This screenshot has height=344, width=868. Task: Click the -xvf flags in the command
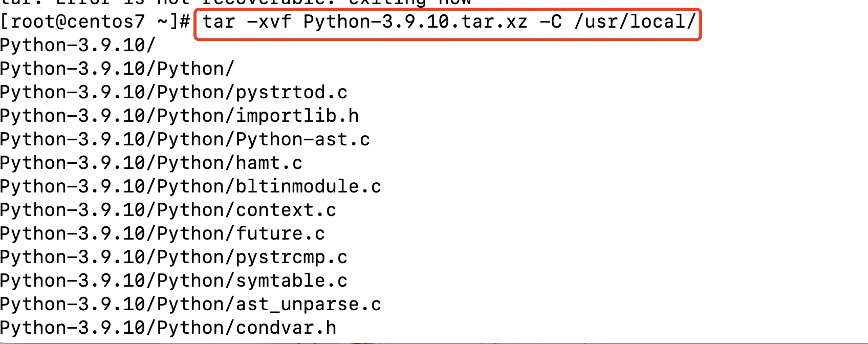pyautogui.click(x=269, y=22)
